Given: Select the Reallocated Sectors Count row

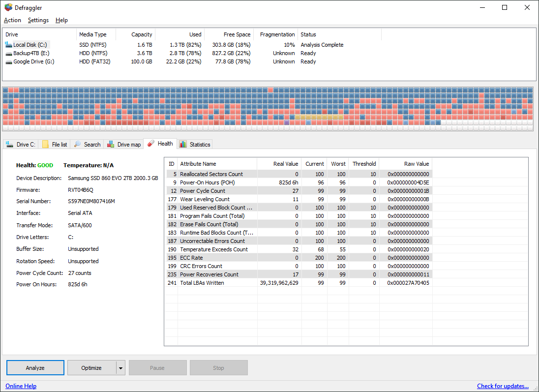Looking at the screenshot, I should click(299, 174).
